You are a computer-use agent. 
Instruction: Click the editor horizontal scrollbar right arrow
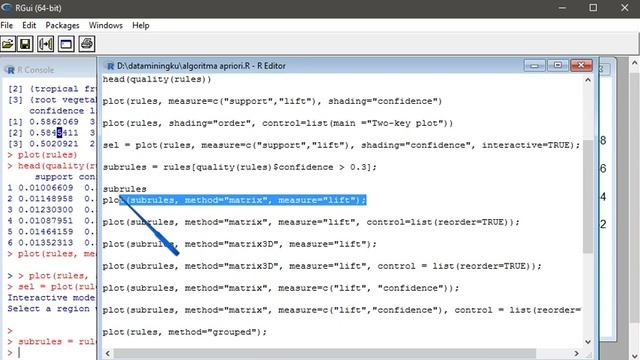click(577, 353)
